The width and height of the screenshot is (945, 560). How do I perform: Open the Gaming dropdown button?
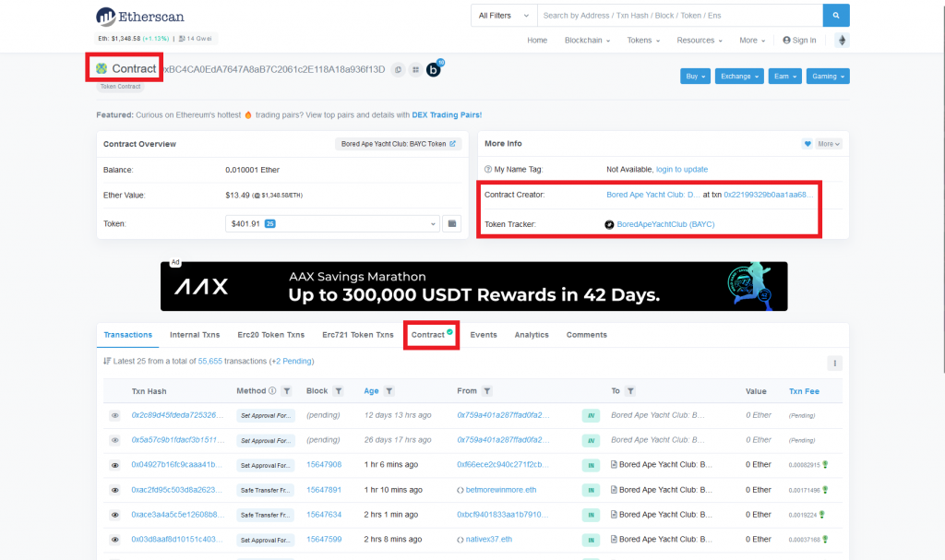coord(828,77)
